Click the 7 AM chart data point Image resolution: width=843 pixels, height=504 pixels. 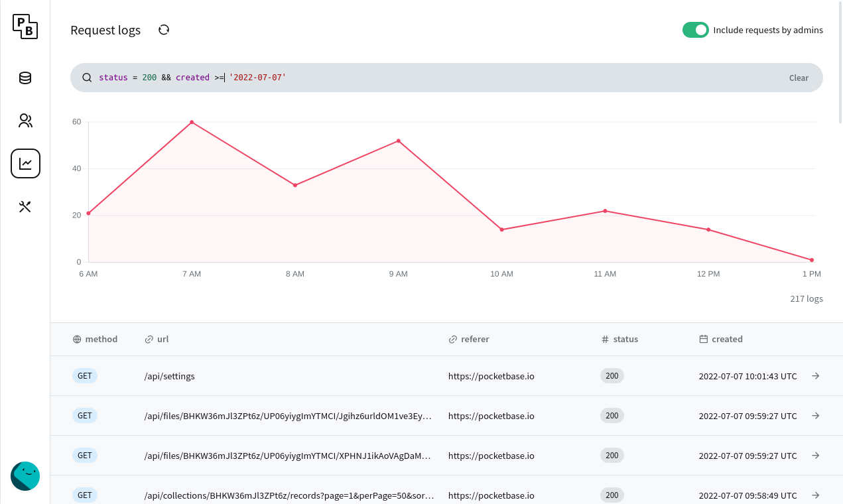(x=192, y=122)
